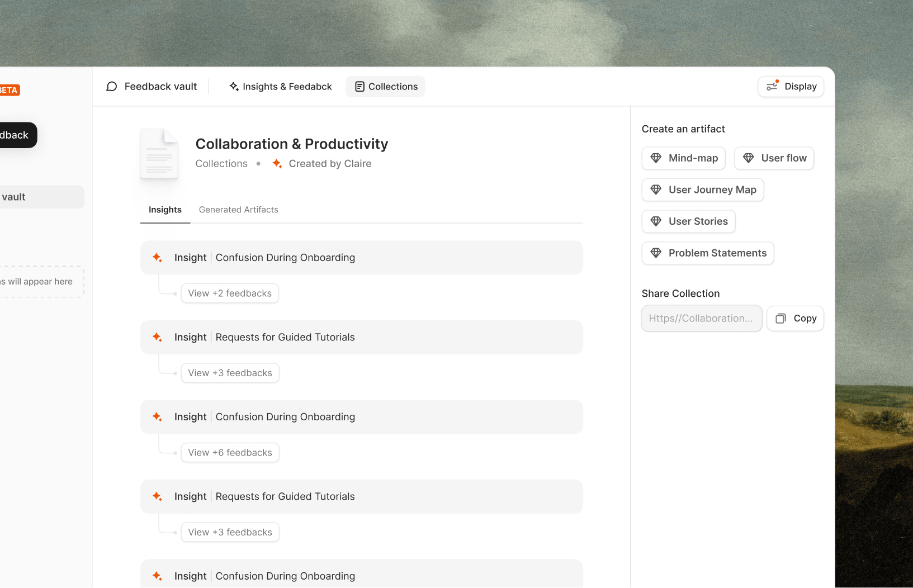Click the Feedback vault speech bubble icon
This screenshot has width=913, height=588.
coord(112,87)
